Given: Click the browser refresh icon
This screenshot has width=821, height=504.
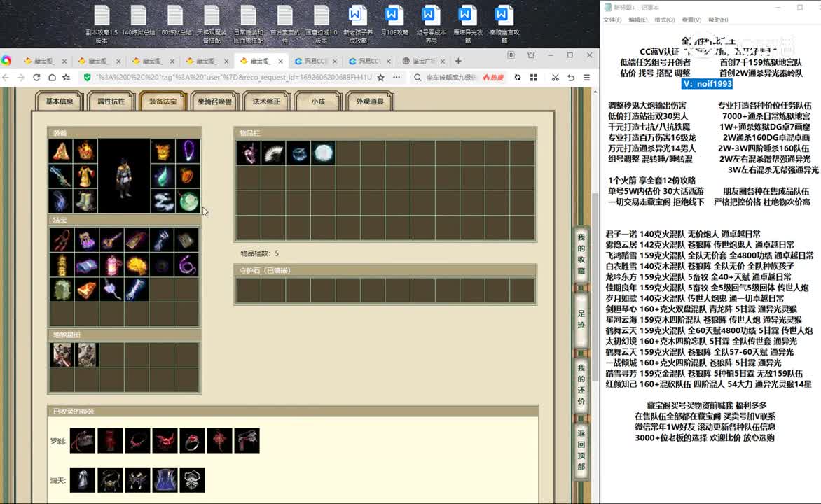Looking at the screenshot, I should (36, 78).
